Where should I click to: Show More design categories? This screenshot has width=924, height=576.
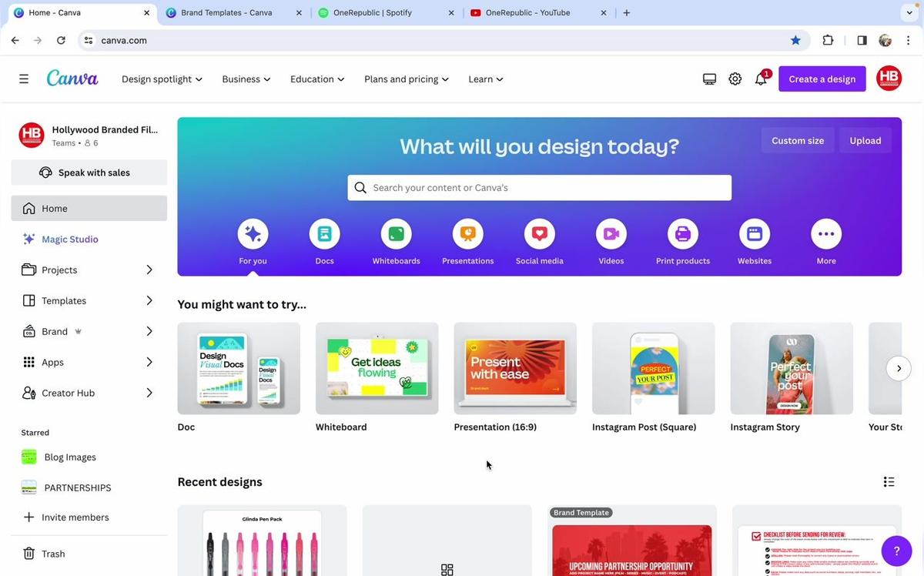[826, 234]
